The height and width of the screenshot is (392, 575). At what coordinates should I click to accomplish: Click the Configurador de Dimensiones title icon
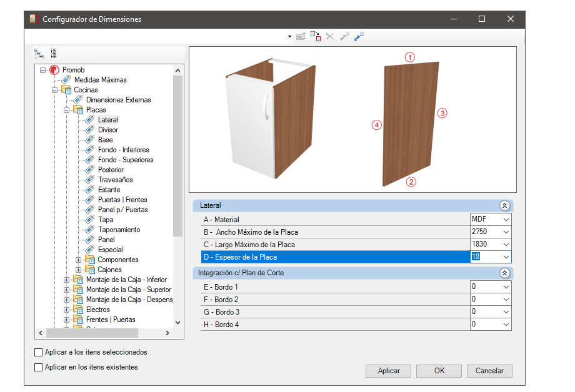pos(34,19)
